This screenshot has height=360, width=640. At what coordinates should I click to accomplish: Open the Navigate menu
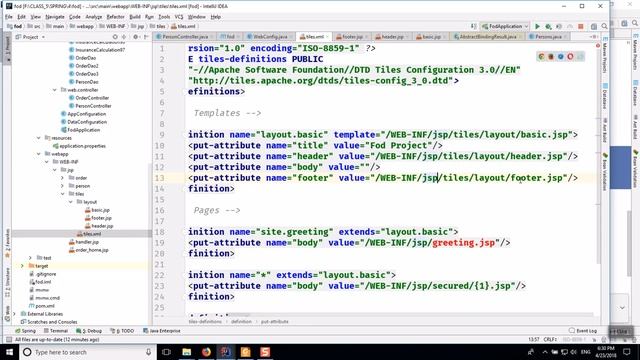pos(55,17)
